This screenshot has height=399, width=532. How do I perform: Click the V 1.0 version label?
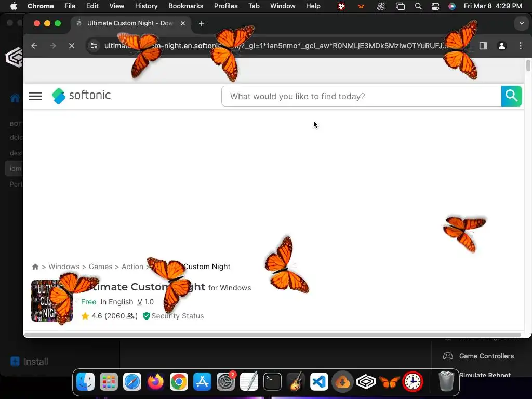click(145, 302)
